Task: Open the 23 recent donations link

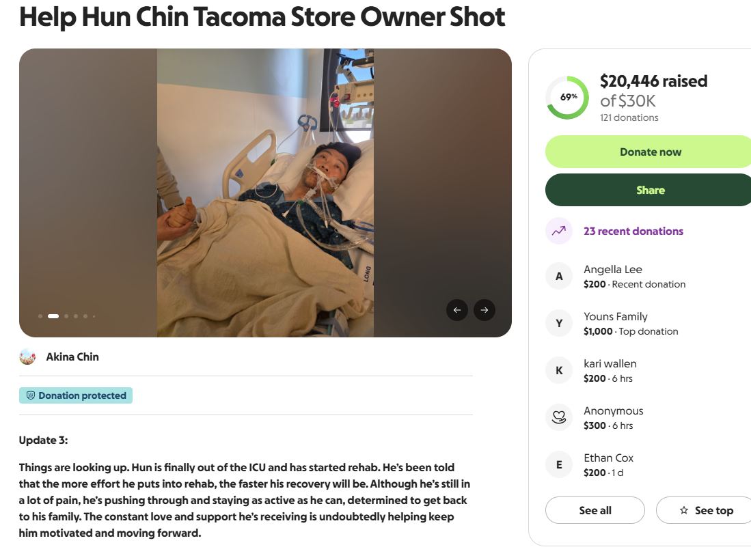Action: [633, 231]
